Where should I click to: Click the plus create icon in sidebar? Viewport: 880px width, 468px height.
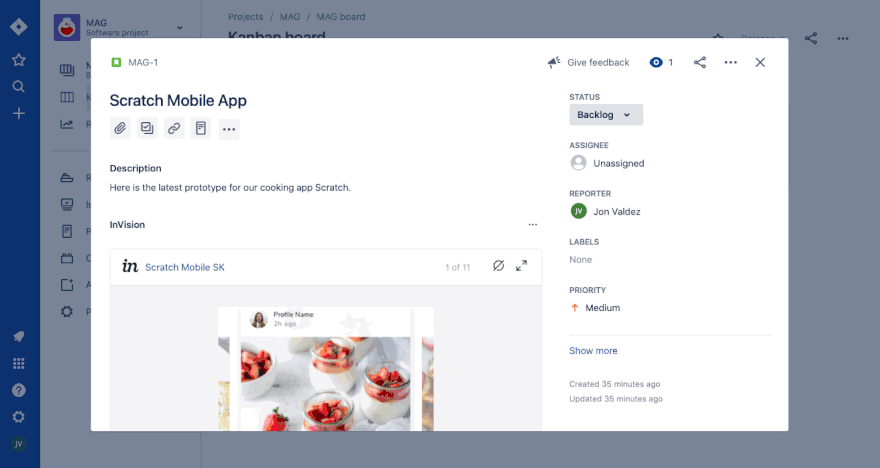point(19,113)
